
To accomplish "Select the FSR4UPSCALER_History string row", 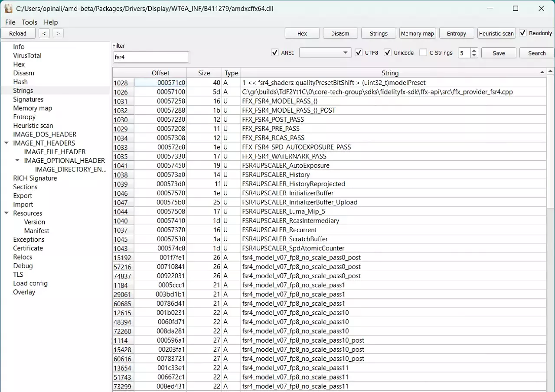I will 330,175.
